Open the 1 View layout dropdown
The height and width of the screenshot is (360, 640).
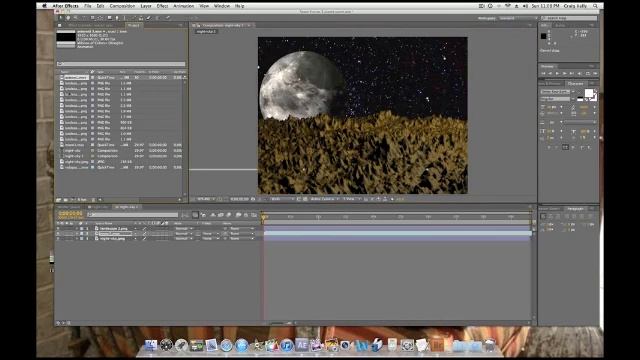click(x=351, y=199)
